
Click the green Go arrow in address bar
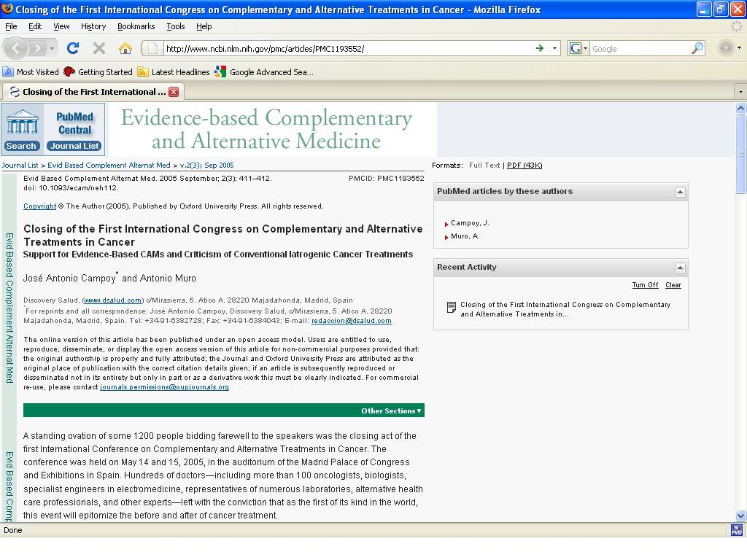pyautogui.click(x=540, y=49)
